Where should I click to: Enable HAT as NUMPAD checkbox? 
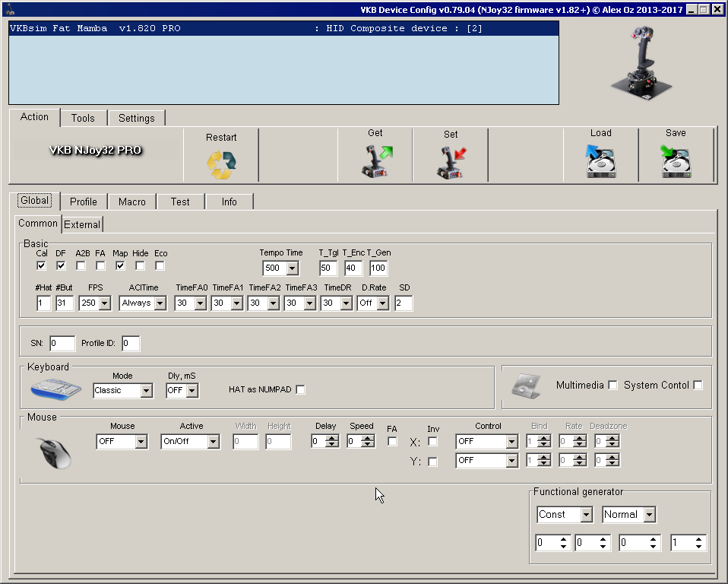click(300, 390)
